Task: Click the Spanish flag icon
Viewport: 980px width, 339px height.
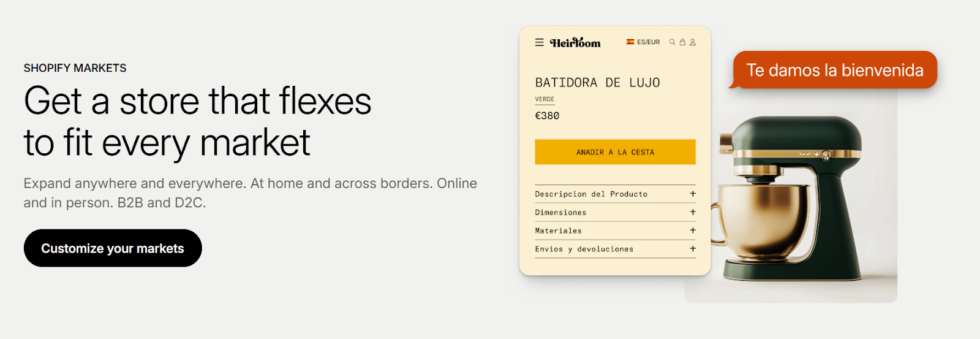Action: click(x=630, y=42)
